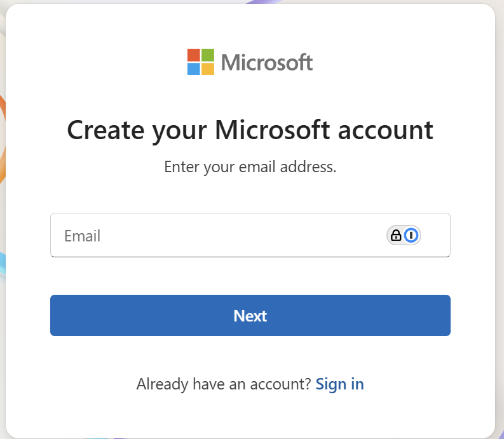504x439 pixels.
Task: Click the Email placeholder label
Action: [x=83, y=236]
